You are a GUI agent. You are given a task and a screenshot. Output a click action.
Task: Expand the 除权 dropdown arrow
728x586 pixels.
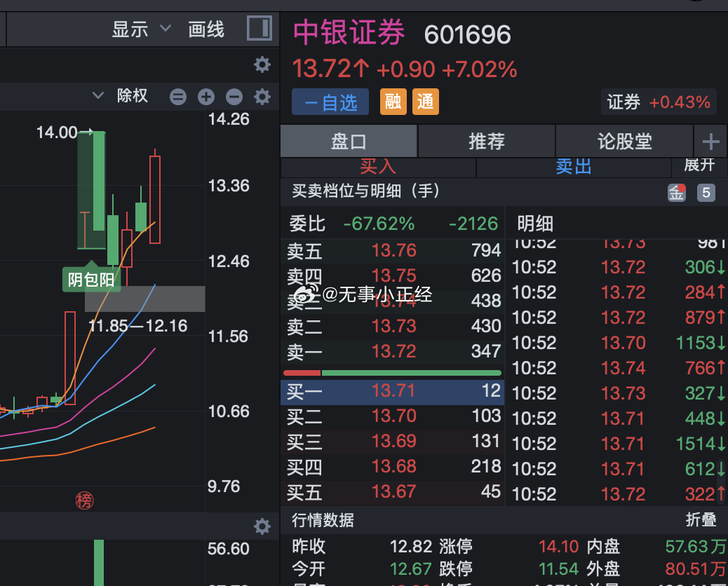[x=98, y=95]
